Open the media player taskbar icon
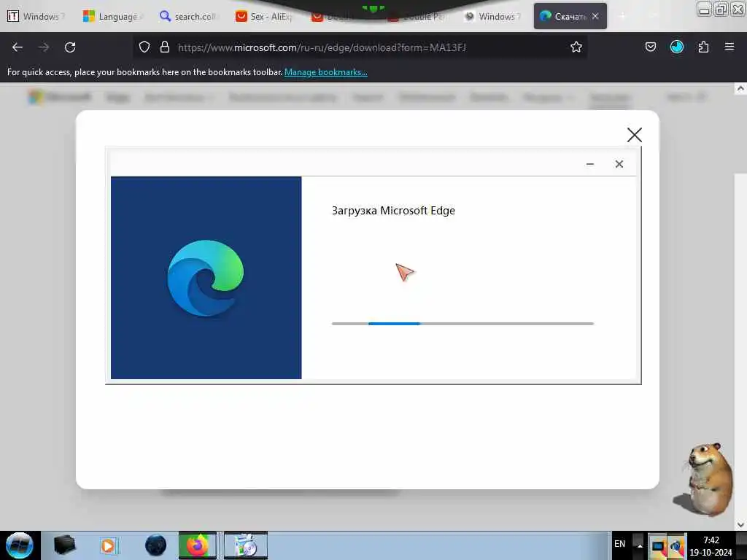Screen dimensions: 747x560 pyautogui.click(x=108, y=545)
